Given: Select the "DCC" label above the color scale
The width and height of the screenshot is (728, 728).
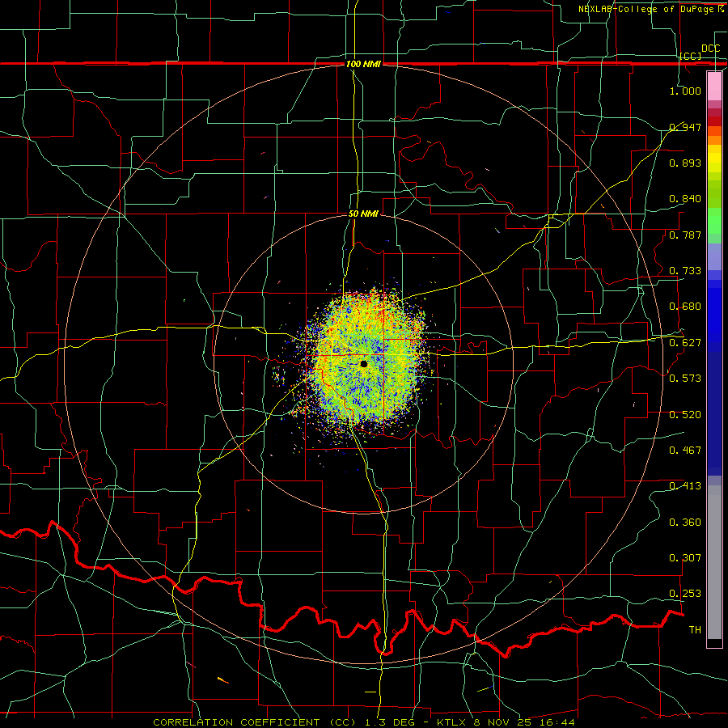Looking at the screenshot, I should coord(710,49).
